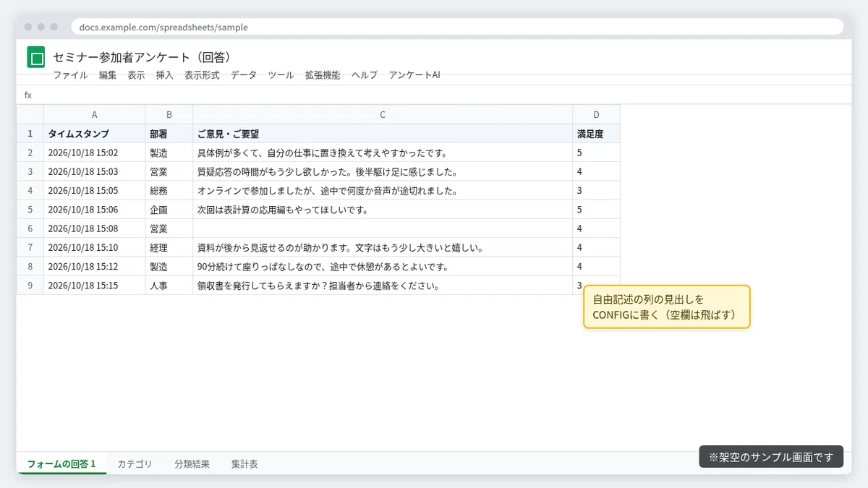The image size is (868, 488).
Task: Click the empty comment cell in row 6
Action: click(x=383, y=228)
